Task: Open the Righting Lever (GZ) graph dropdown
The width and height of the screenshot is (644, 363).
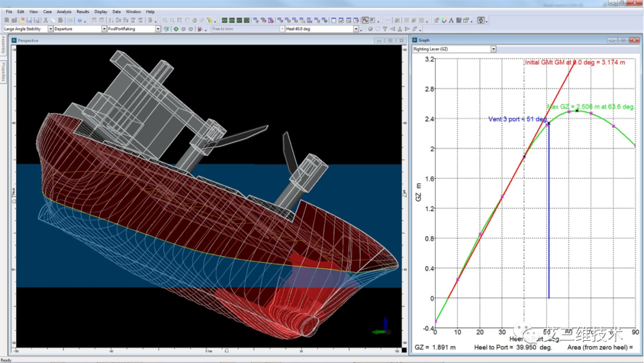Action: tap(493, 49)
